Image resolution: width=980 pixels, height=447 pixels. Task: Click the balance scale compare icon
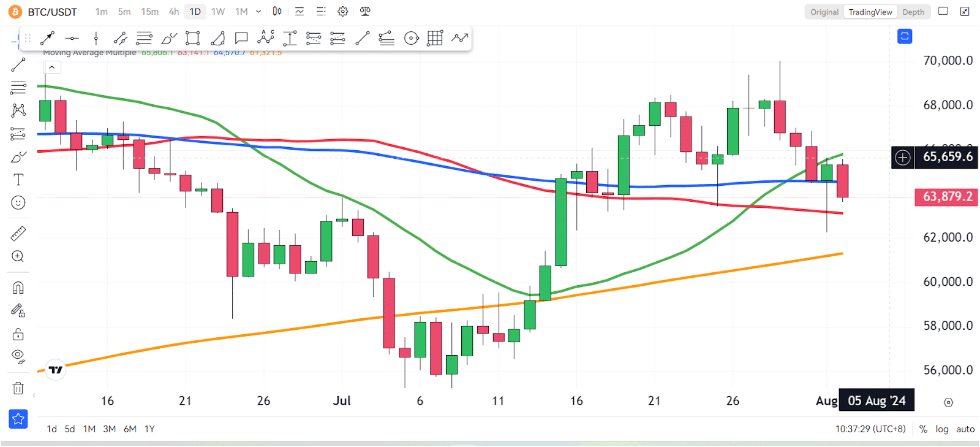click(x=365, y=11)
